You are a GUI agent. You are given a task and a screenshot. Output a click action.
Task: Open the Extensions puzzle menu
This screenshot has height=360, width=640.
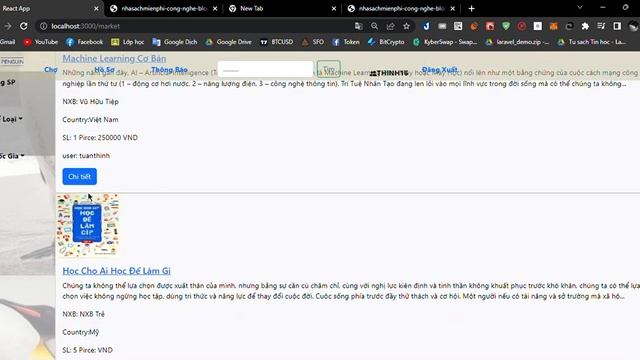[585, 26]
